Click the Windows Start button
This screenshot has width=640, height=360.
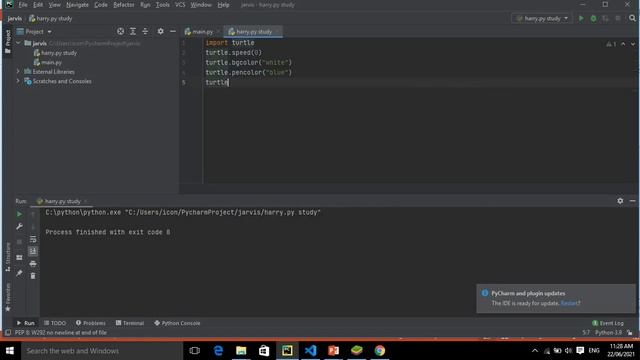pyautogui.click(x=10, y=351)
